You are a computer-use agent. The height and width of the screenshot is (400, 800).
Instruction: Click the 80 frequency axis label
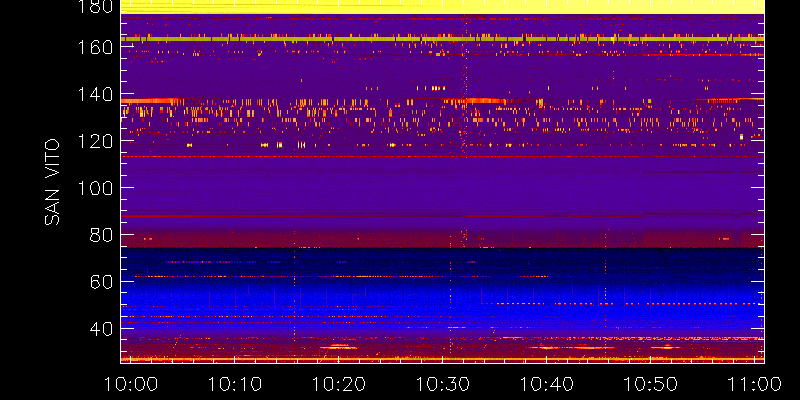click(x=101, y=235)
